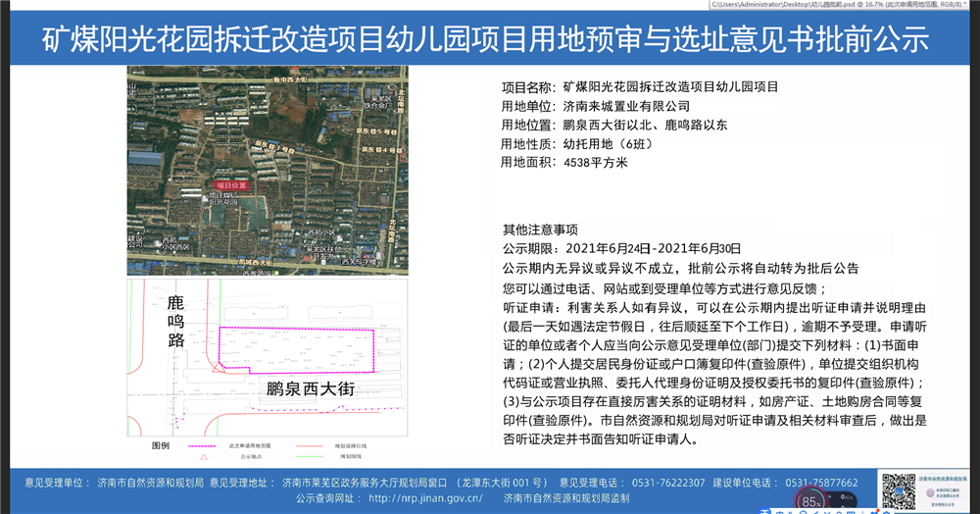Click the 规划绿线 legend entry
The image size is (980, 514).
point(351,456)
